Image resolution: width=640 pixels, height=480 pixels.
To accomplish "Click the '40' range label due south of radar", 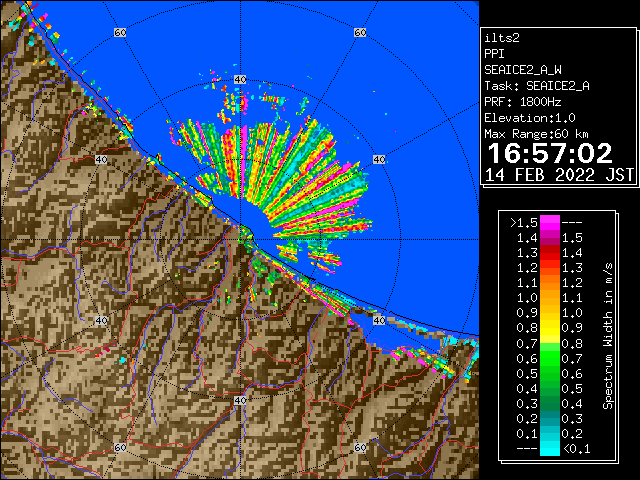I will tap(240, 400).
